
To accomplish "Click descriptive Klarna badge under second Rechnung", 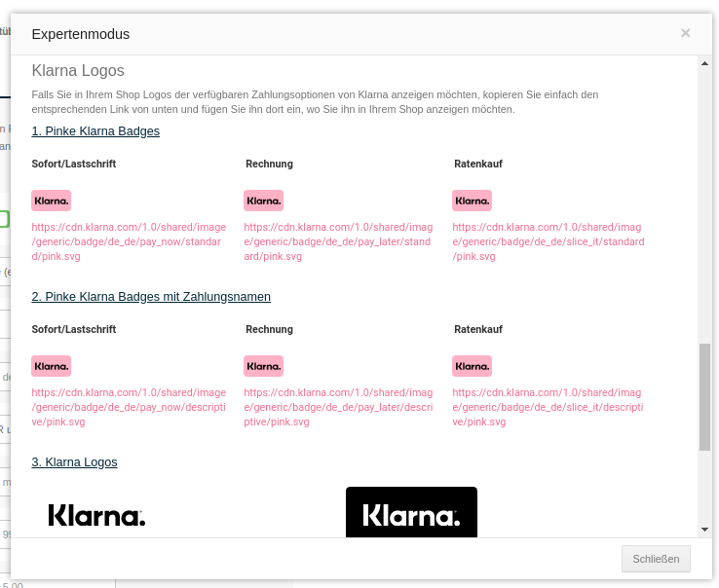I will [x=263, y=366].
